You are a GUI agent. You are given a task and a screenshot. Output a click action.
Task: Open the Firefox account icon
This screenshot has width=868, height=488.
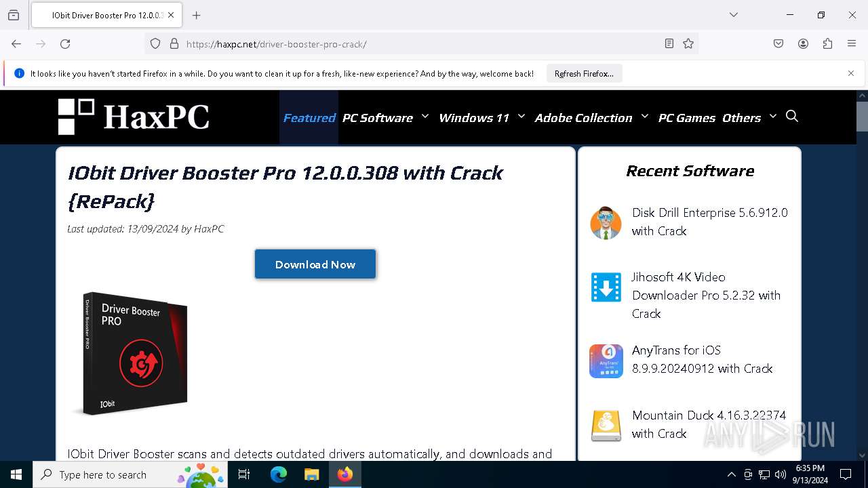[x=803, y=44]
